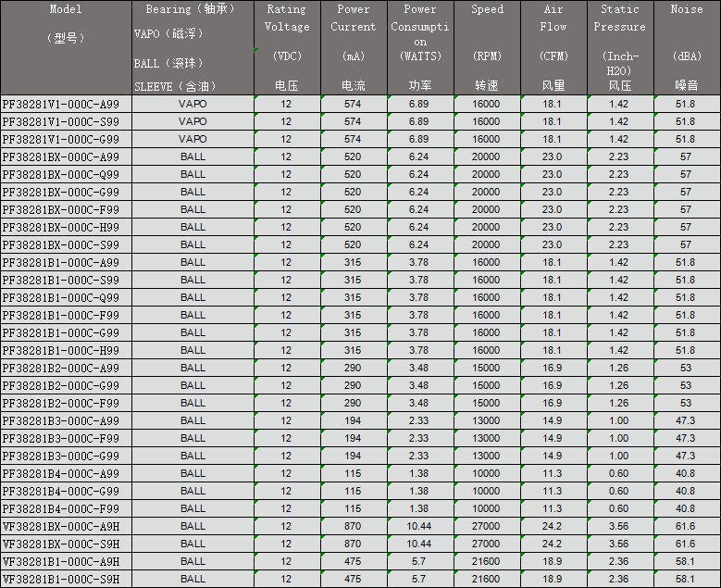The image size is (721, 588).
Task: Click the Model column header cell
Action: [x=65, y=46]
